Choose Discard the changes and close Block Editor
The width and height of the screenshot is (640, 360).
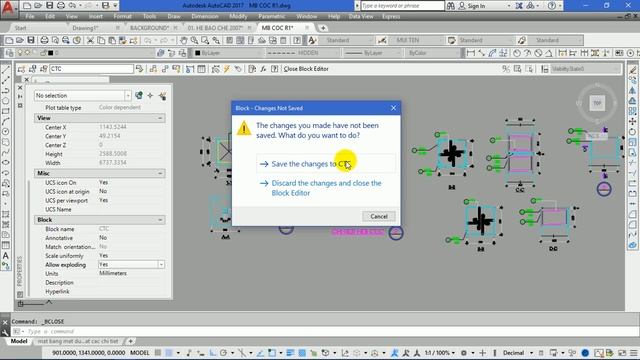coord(326,188)
